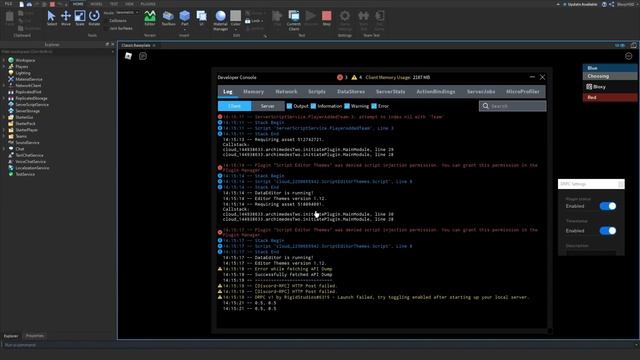Activate the Move tool
The width and height of the screenshot is (640, 360).
(66, 18)
